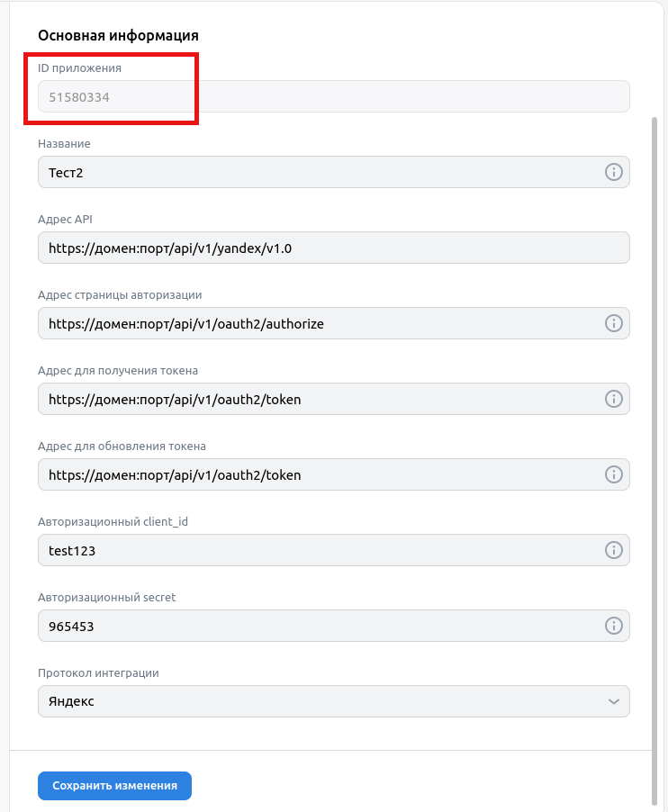This screenshot has width=668, height=812.
Task: Click the secret field containing 965453
Action: (315, 626)
